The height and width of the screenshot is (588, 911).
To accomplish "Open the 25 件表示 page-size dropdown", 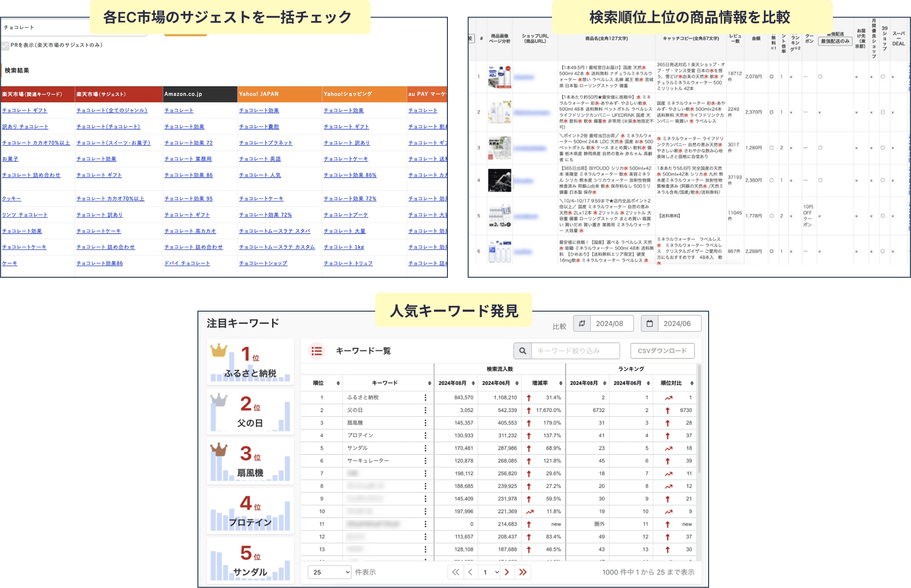I will coord(329,572).
